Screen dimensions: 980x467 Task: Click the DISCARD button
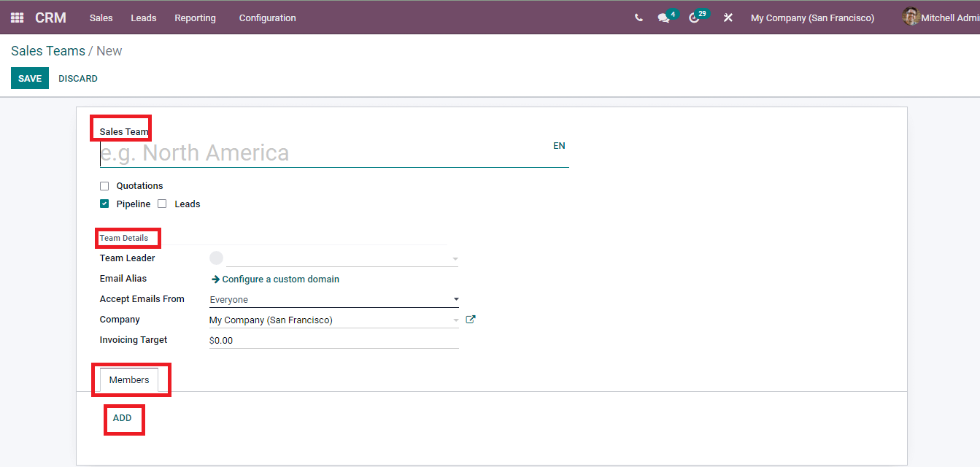point(78,78)
